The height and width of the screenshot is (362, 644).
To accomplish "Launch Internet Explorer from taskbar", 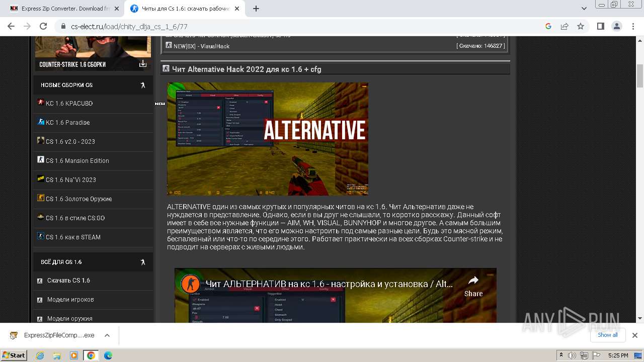I will point(40,355).
